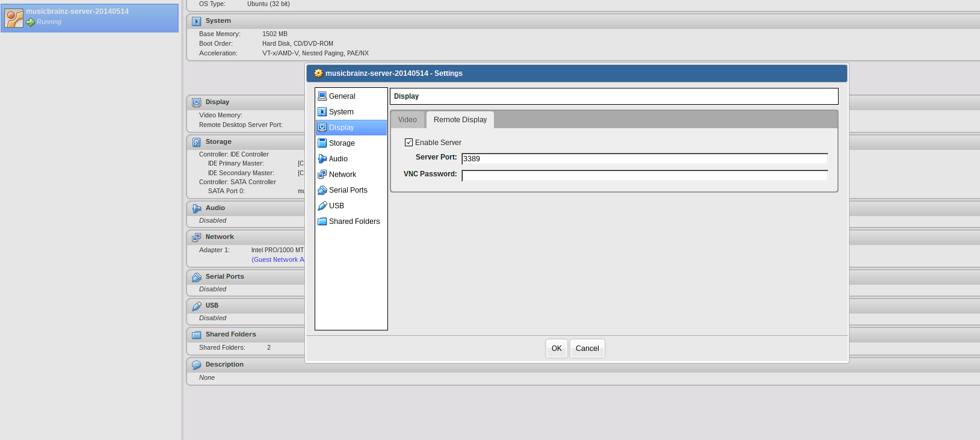
Task: Click 'Controller: SATA Controller' row
Action: (x=238, y=182)
